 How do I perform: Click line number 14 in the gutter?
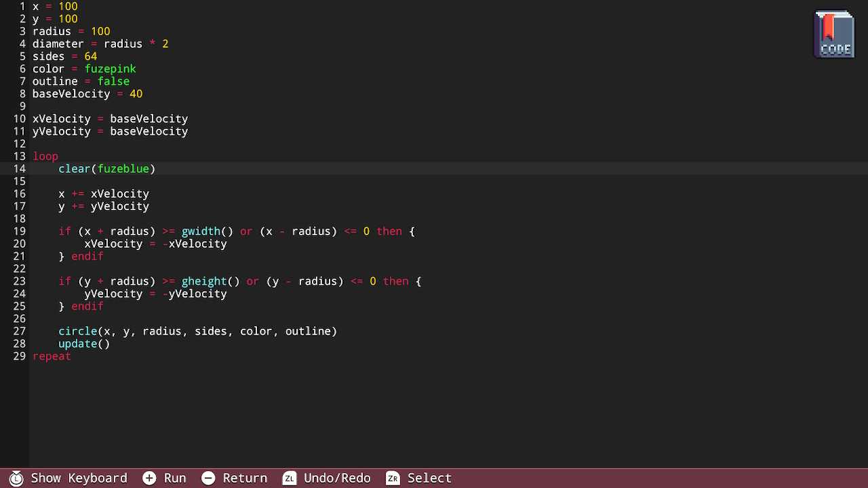[19, 169]
